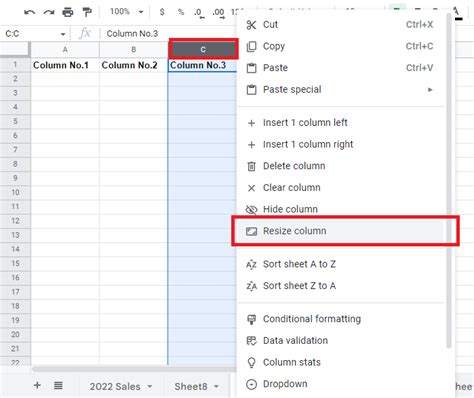Open the 2022 Sales tab dropdown arrow

click(150, 386)
